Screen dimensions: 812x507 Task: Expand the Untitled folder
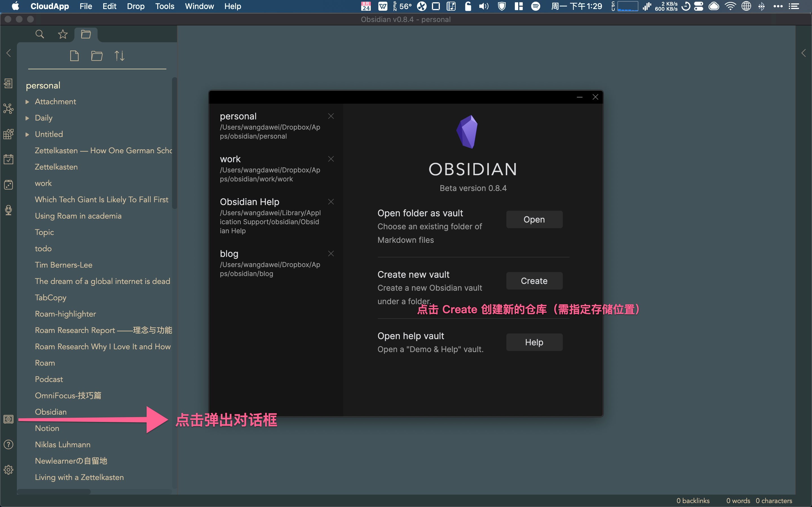pos(28,134)
